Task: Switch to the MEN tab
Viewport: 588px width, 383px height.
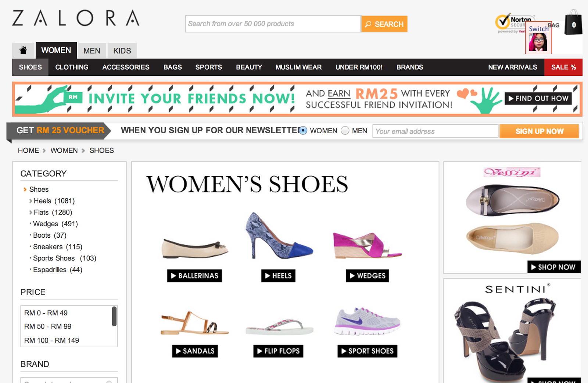Action: tap(92, 50)
